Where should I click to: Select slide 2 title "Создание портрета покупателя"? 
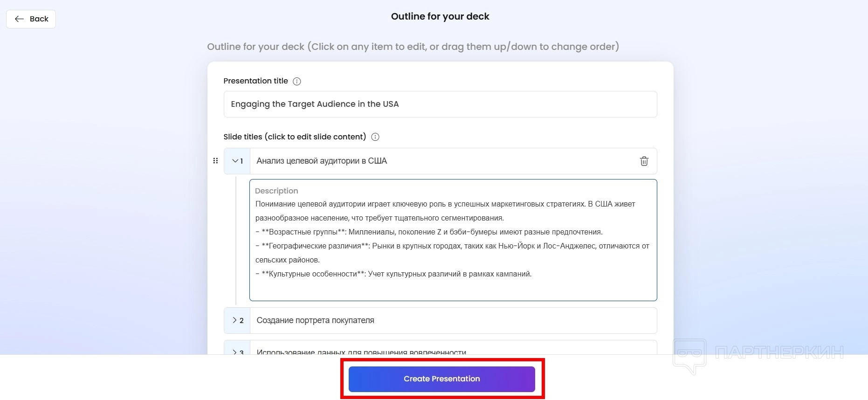[x=315, y=320]
